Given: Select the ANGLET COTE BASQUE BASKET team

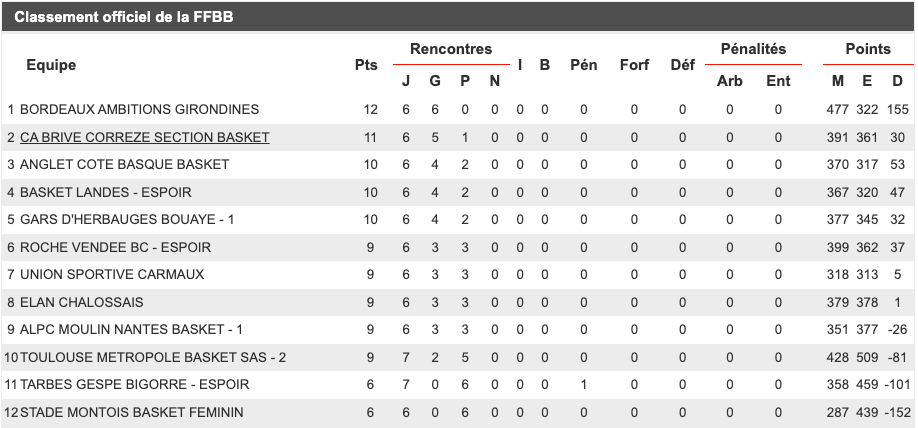Looking at the screenshot, I should coord(124,164).
